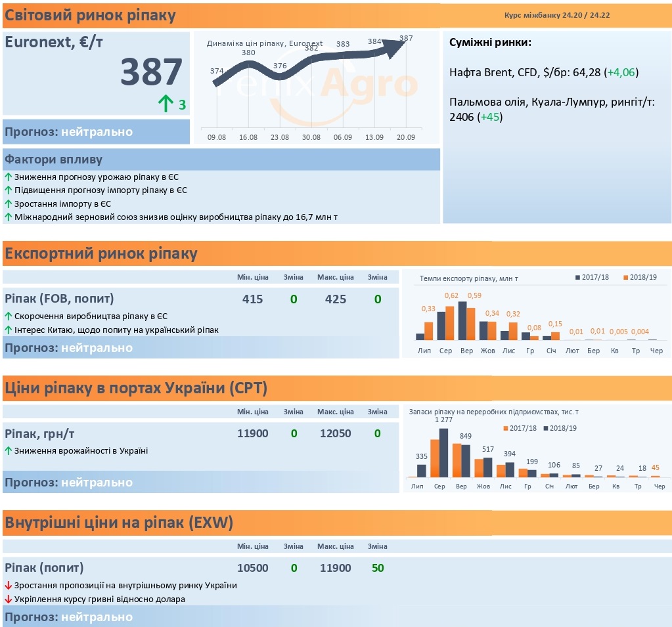Click the green up arrow under 387
This screenshot has height=627, width=672.
(x=166, y=104)
